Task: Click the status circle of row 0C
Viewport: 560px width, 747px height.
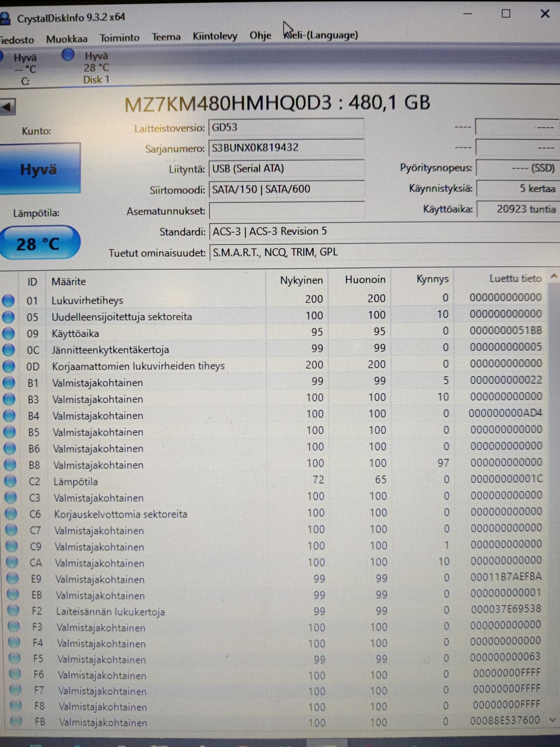Action: pos(8,350)
